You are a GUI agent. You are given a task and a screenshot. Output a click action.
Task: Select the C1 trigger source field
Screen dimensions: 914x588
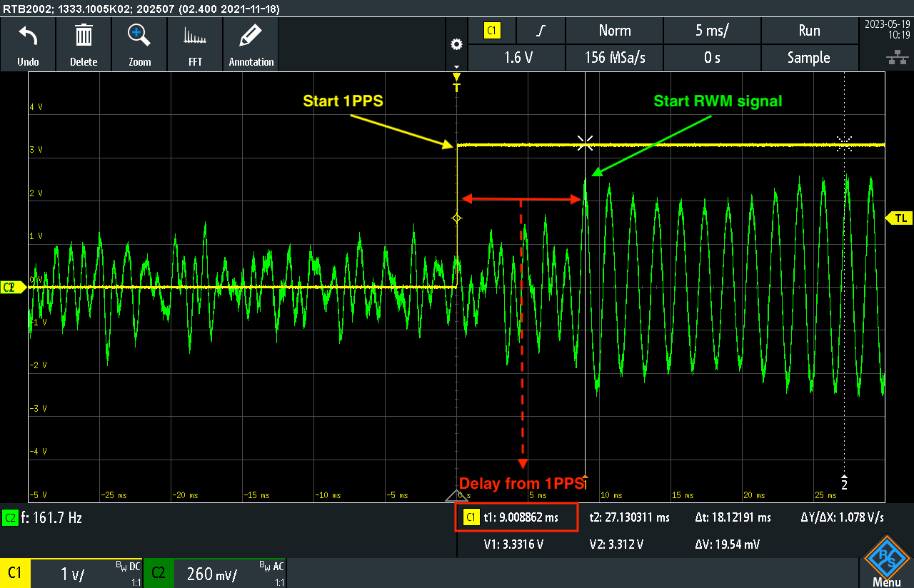pyautogui.click(x=492, y=31)
